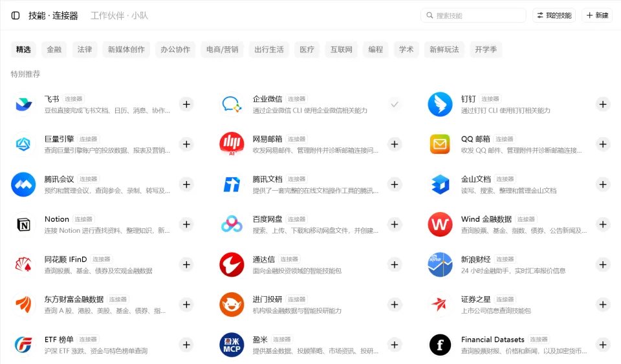Add the 巨量引擎 connector with plus button
Viewport: 621px width, 364px height.
pyautogui.click(x=186, y=144)
